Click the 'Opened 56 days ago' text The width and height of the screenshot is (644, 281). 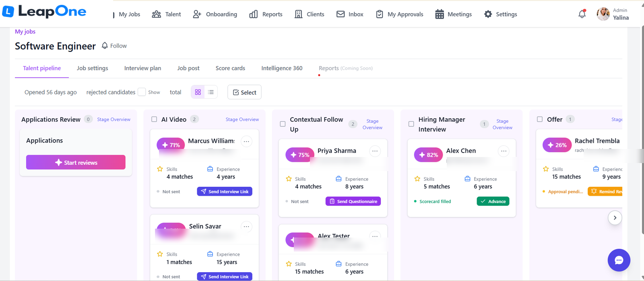(x=51, y=92)
